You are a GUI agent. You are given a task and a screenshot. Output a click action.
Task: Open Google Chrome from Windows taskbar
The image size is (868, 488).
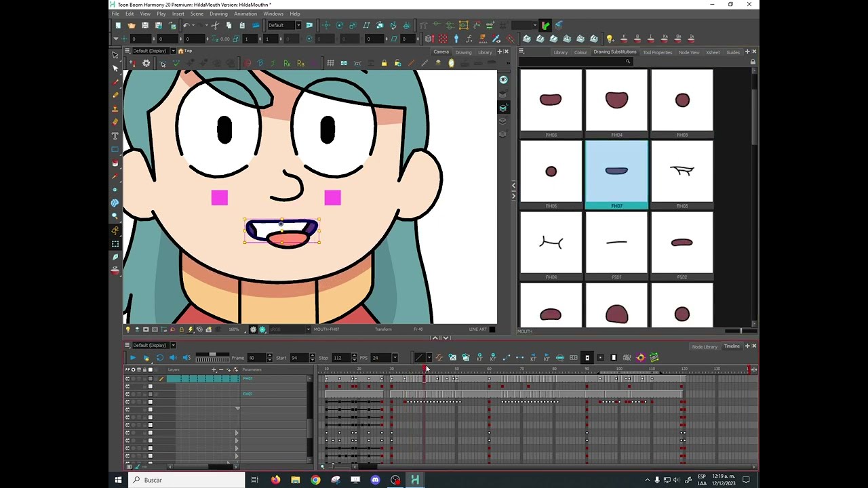click(315, 480)
